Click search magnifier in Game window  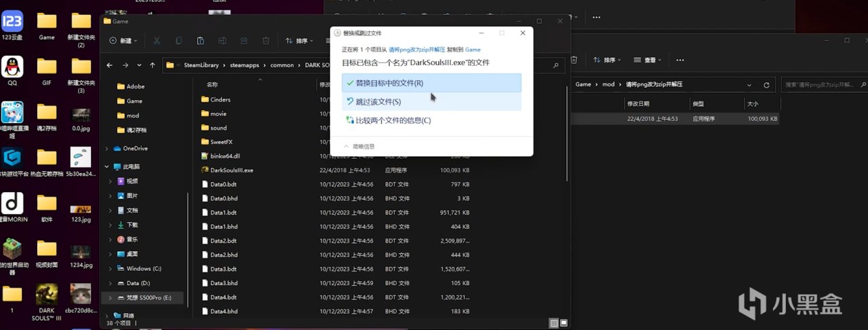pos(556,65)
